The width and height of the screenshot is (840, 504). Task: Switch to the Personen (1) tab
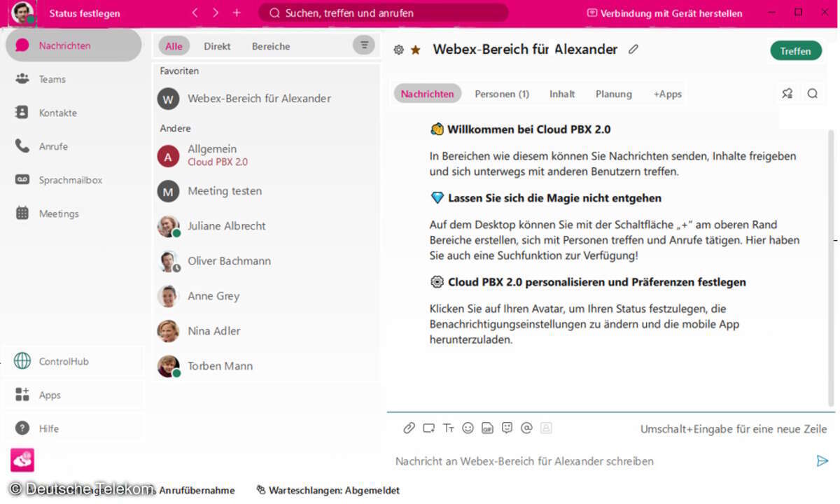(502, 94)
